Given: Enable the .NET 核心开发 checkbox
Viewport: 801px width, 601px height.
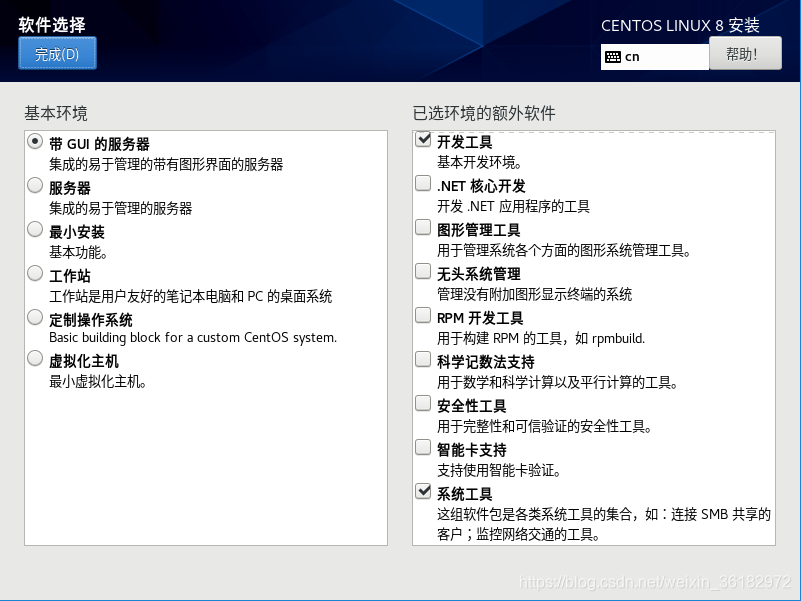Looking at the screenshot, I should point(423,183).
